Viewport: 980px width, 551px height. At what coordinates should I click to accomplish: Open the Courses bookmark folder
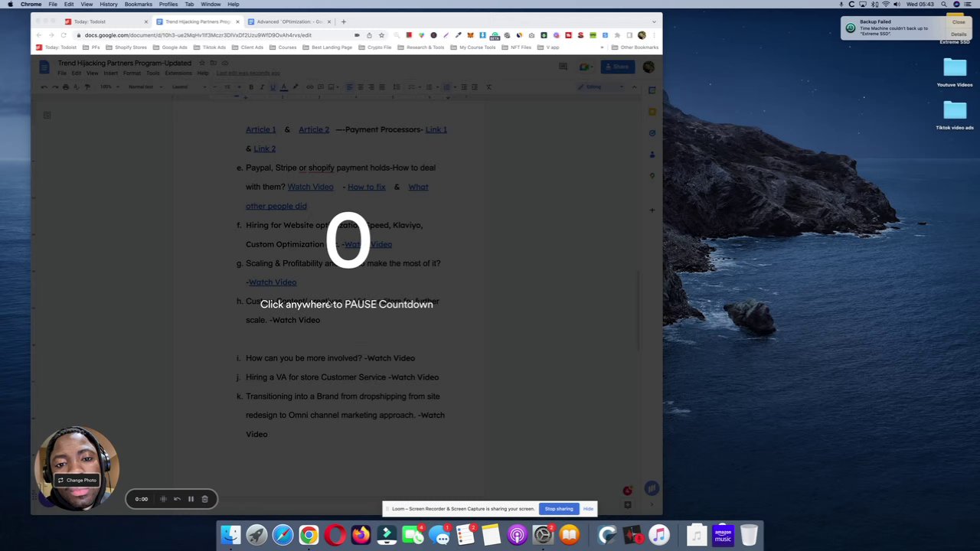[x=284, y=47]
